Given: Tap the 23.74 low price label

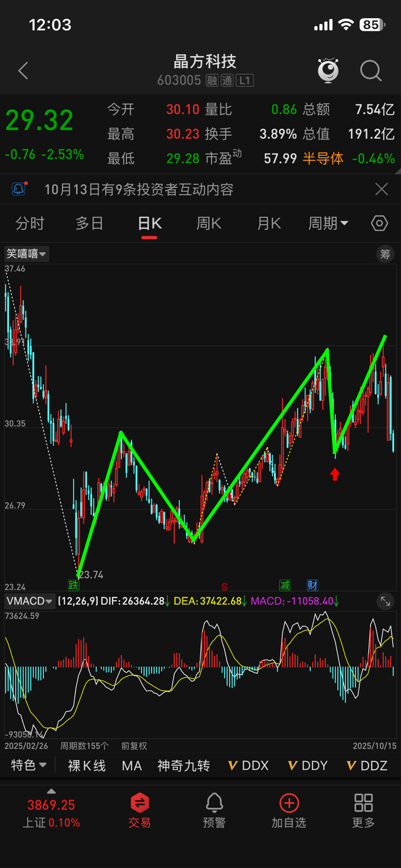Looking at the screenshot, I should click(x=91, y=575).
